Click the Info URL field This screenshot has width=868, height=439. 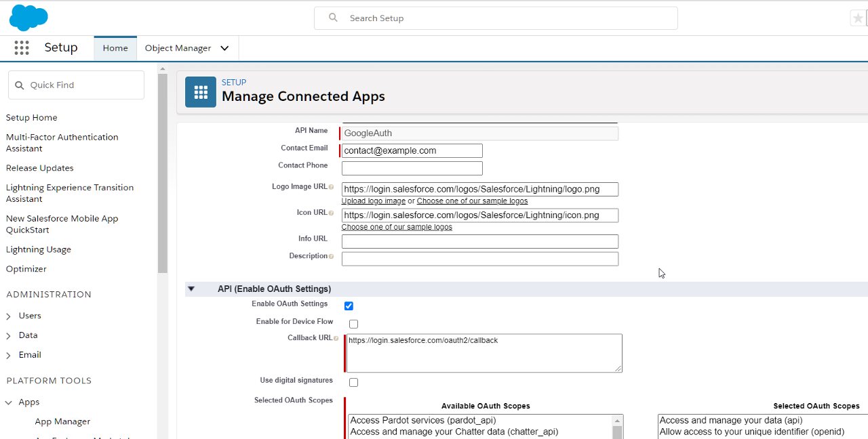click(480, 241)
